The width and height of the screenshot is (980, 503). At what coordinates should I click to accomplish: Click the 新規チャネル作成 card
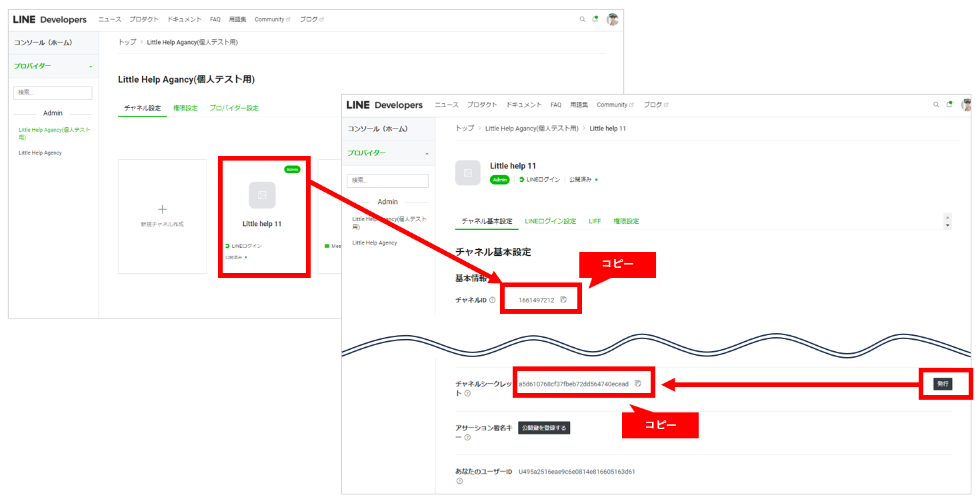pyautogui.click(x=162, y=216)
